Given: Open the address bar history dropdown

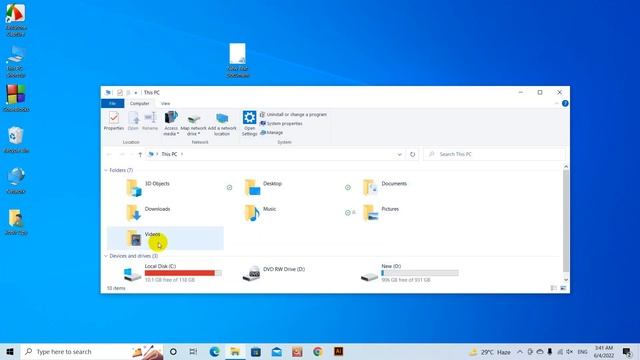Looking at the screenshot, I should click(x=399, y=154).
